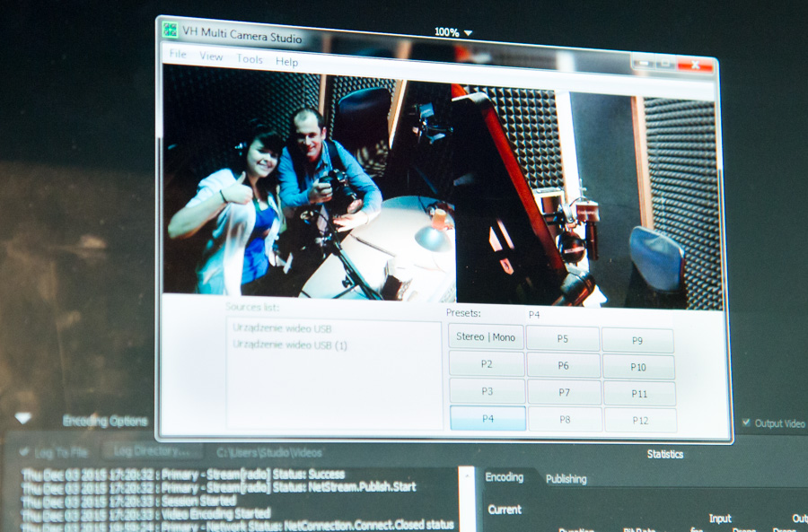Select preset P8
This screenshot has height=532, width=808.
click(x=565, y=419)
